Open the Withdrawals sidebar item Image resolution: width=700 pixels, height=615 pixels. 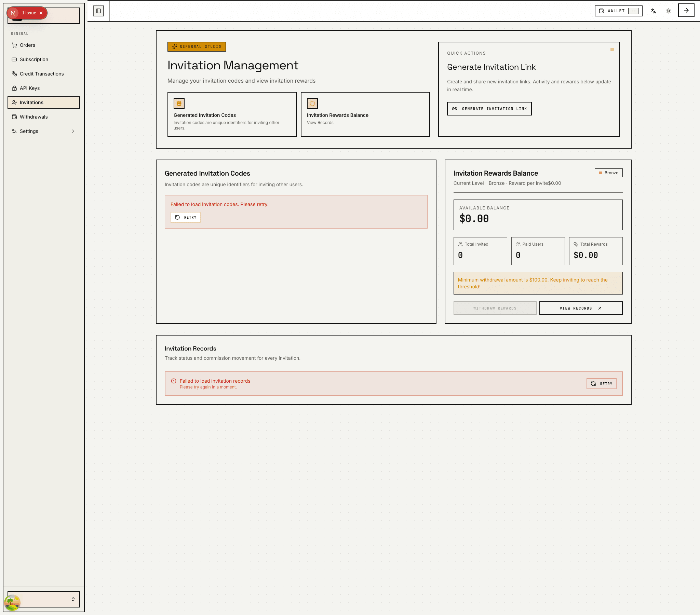(x=33, y=117)
